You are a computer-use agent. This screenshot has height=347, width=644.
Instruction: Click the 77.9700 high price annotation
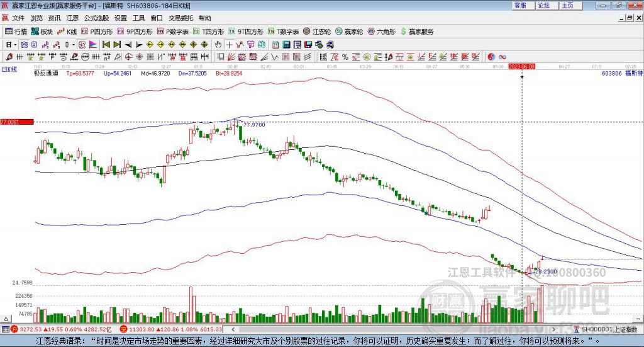[x=254, y=125]
